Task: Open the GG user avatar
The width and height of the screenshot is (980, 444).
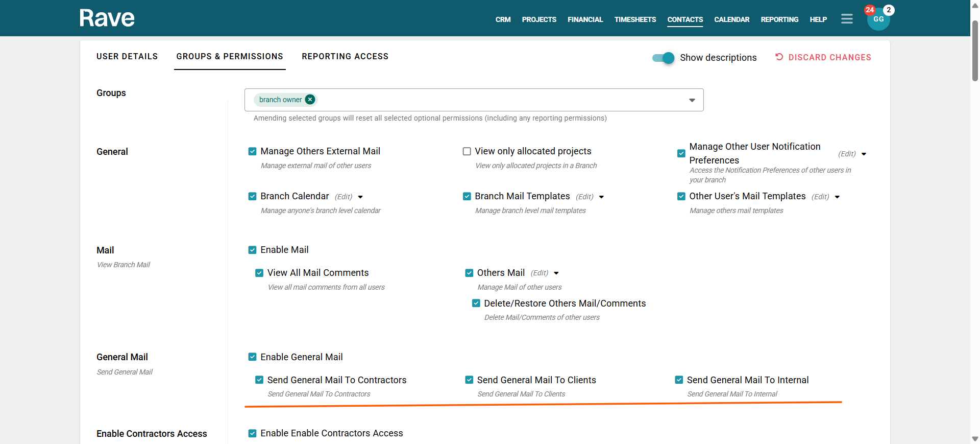Action: point(878,20)
